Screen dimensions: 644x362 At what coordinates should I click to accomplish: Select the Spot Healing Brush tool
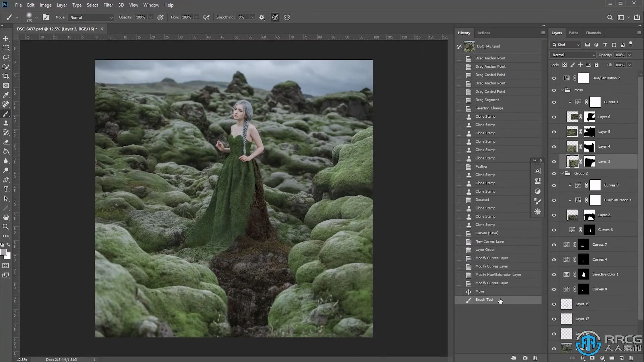tap(6, 105)
